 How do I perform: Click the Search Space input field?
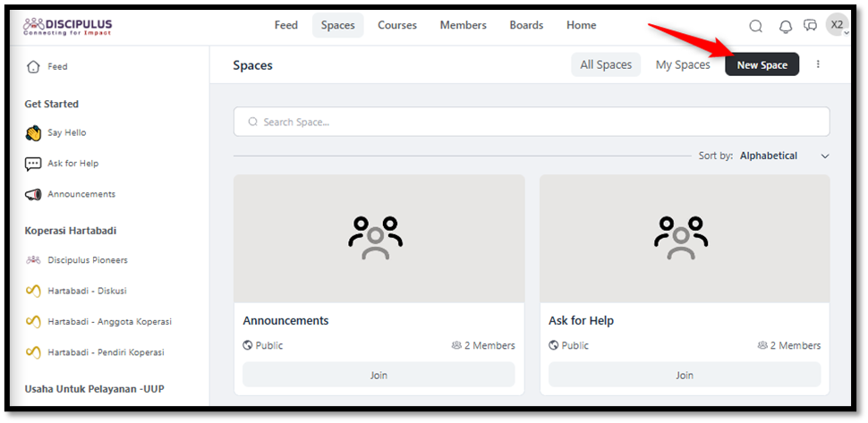point(531,122)
